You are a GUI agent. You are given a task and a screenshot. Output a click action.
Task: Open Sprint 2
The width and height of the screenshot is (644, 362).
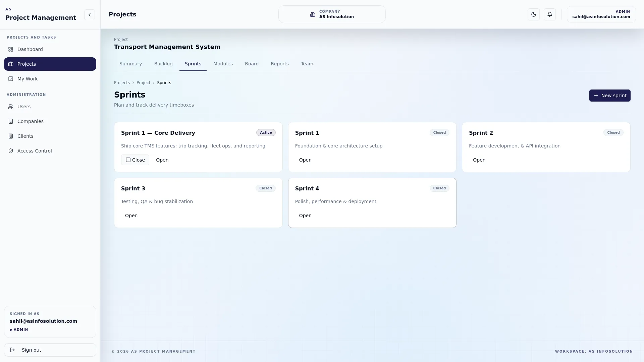click(x=479, y=160)
